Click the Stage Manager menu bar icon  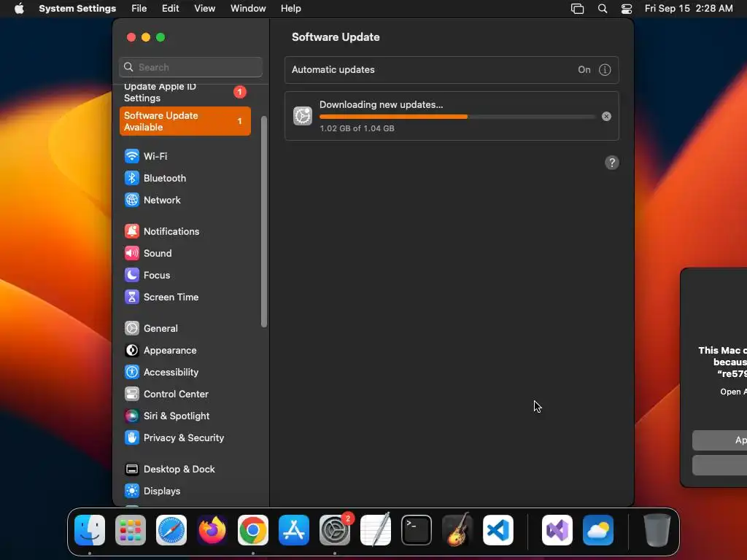[578, 9]
